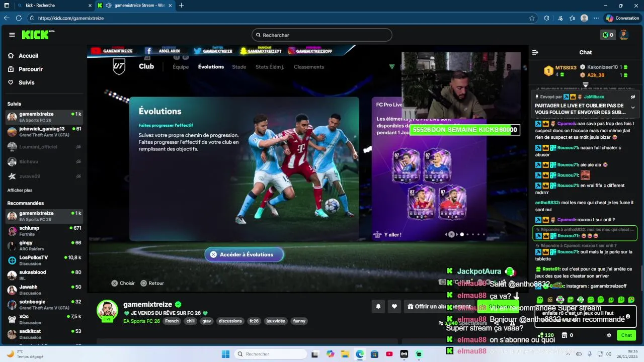Open Copilot from the taskbar
644x362 pixels.
tap(330, 354)
